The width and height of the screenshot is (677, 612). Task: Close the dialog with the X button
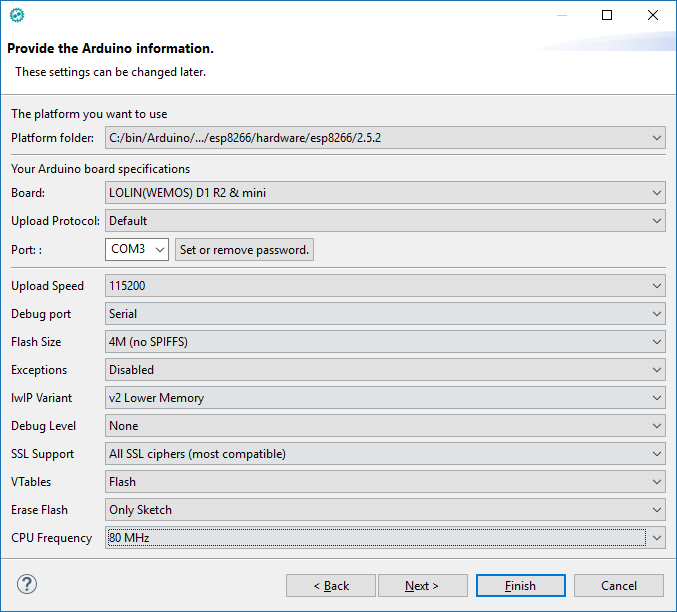[x=653, y=15]
